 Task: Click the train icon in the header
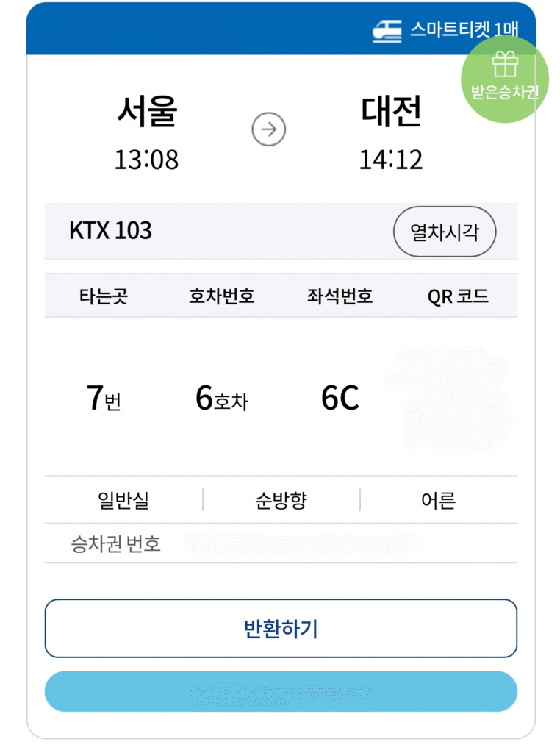[x=387, y=30]
